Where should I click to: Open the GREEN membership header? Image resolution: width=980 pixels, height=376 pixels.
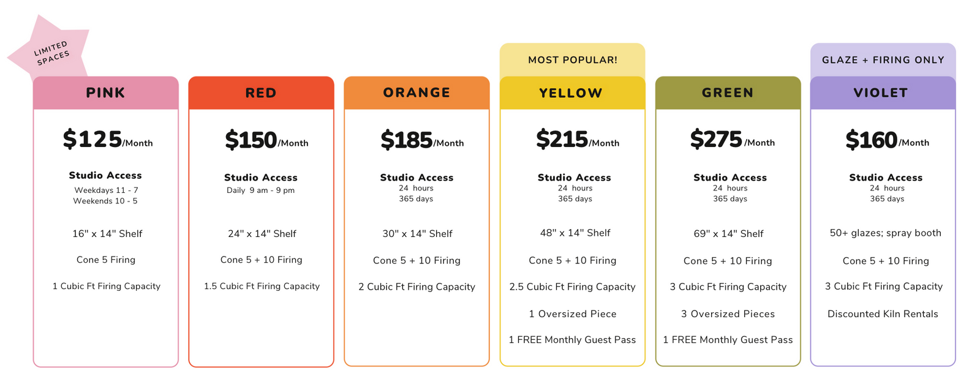(x=728, y=93)
